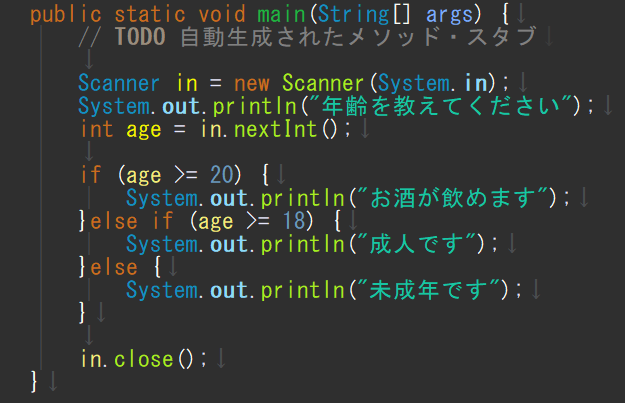This screenshot has width=625, height=403.
Task: Click 'args' parameter name
Action: pos(449,16)
